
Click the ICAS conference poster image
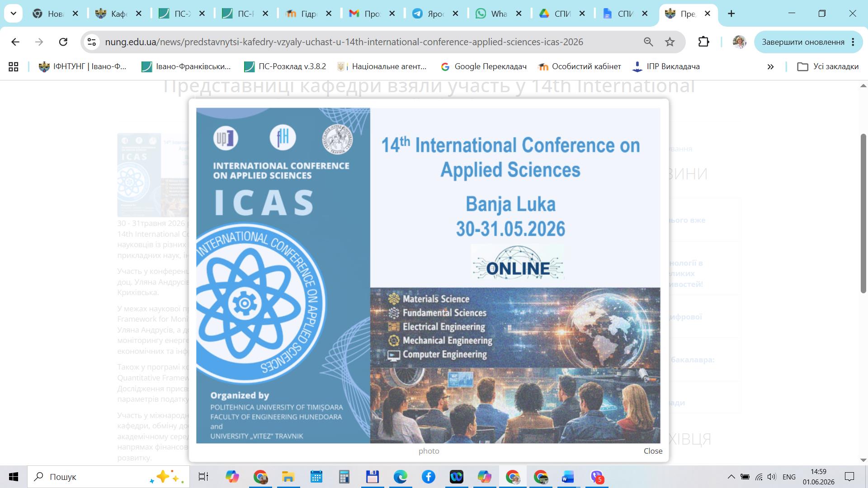point(428,275)
